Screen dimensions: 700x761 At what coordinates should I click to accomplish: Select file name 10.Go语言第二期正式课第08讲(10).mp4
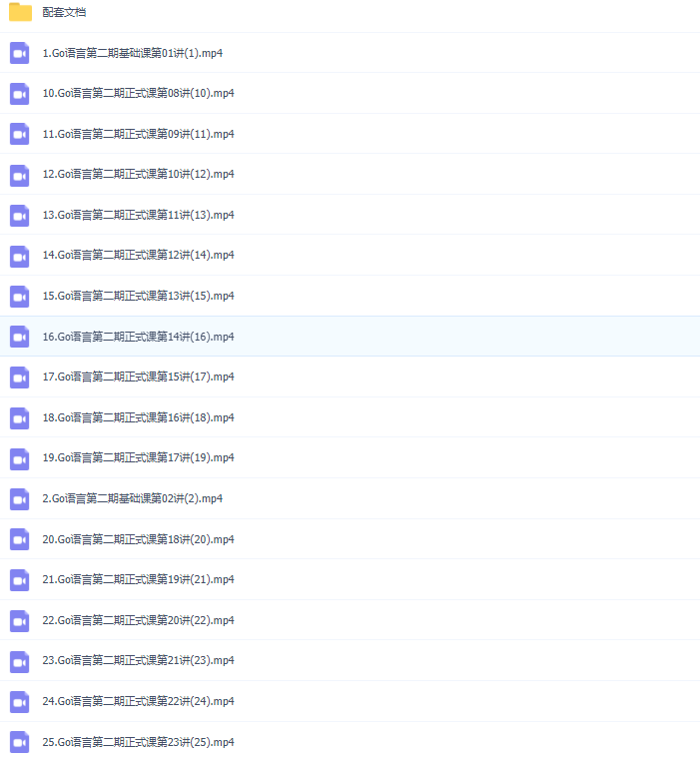pos(139,93)
